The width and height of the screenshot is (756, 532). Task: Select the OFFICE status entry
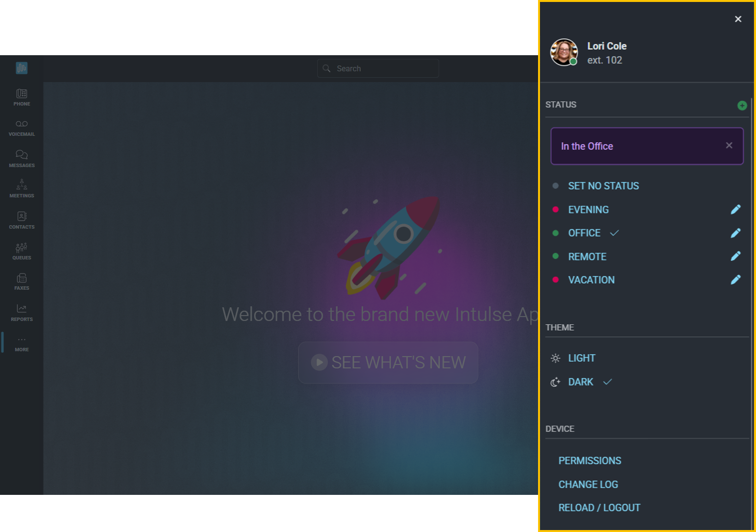coord(584,233)
